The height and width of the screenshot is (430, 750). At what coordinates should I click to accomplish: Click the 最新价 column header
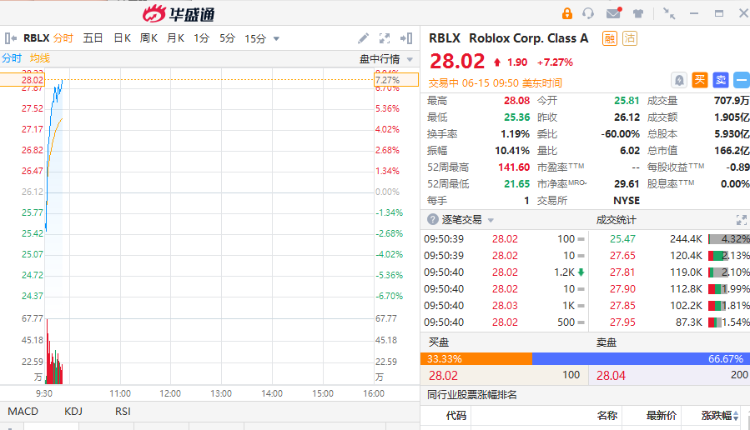(662, 416)
